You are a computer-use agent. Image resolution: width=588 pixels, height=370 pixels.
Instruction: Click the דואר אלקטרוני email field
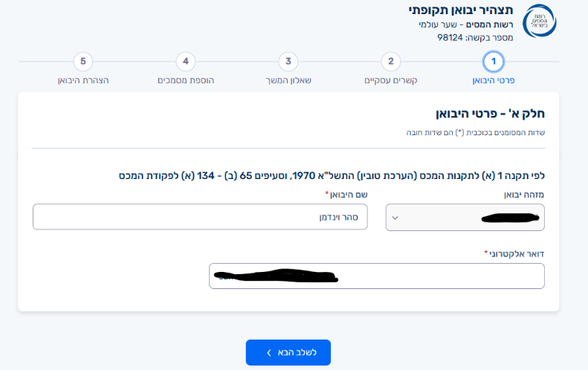377,276
